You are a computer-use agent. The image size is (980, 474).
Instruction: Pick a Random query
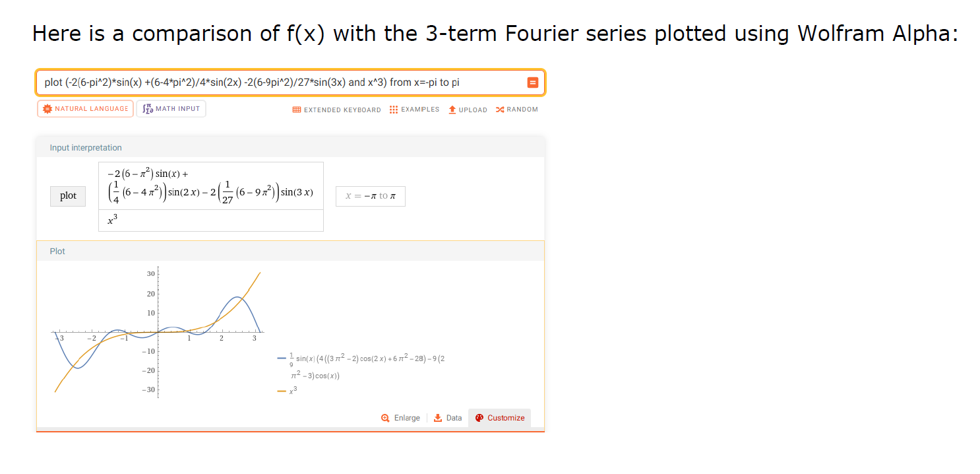point(516,110)
